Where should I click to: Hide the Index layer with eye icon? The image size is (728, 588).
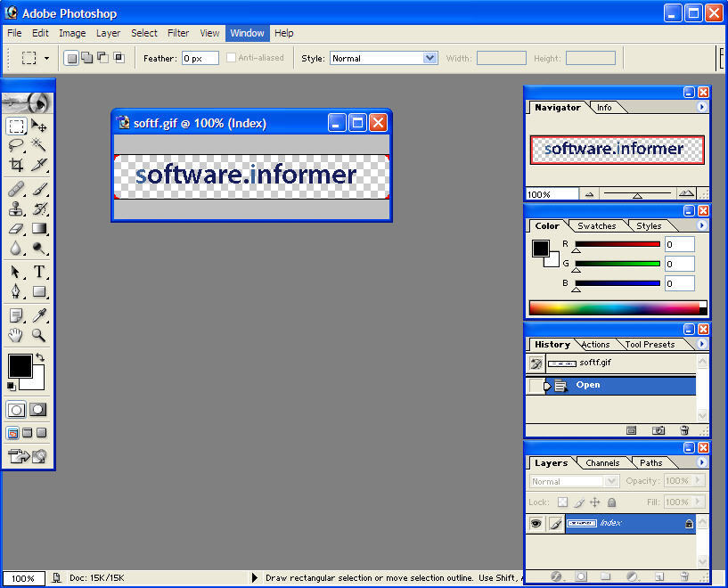536,524
